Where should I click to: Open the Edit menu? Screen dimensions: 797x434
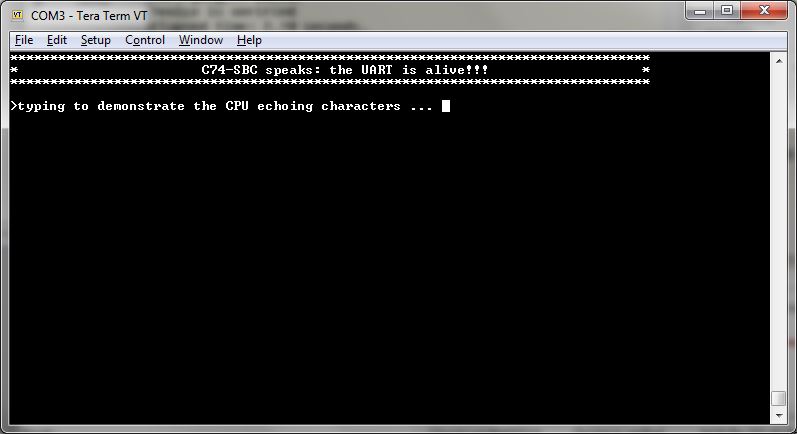point(56,40)
